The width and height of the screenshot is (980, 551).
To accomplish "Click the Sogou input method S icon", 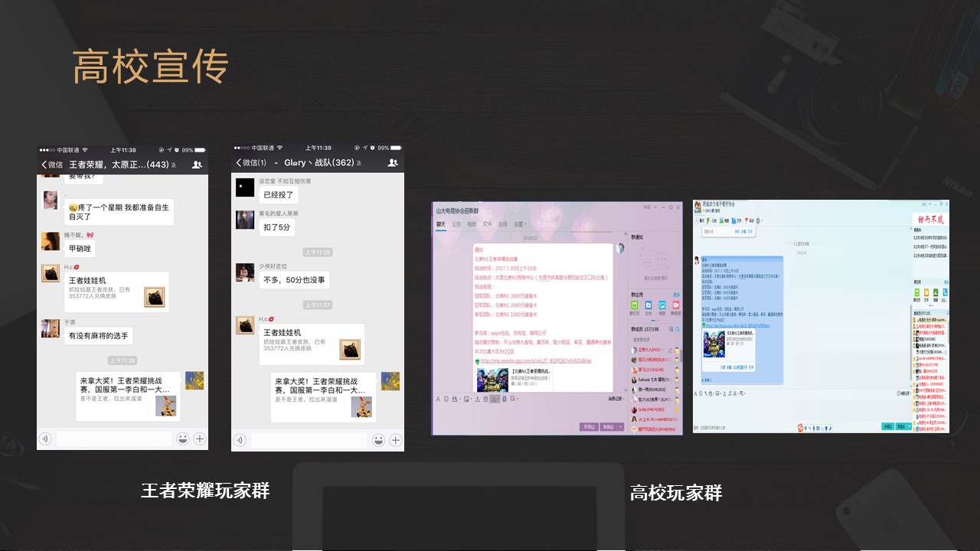I will 800,426.
